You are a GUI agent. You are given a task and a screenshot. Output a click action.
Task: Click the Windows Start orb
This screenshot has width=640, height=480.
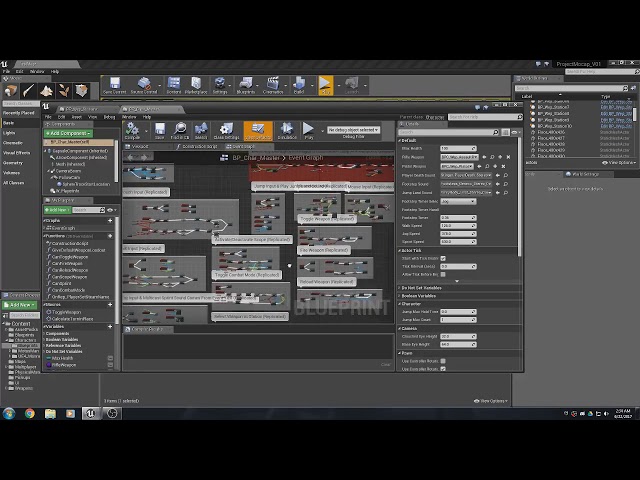pyautogui.click(x=9, y=413)
